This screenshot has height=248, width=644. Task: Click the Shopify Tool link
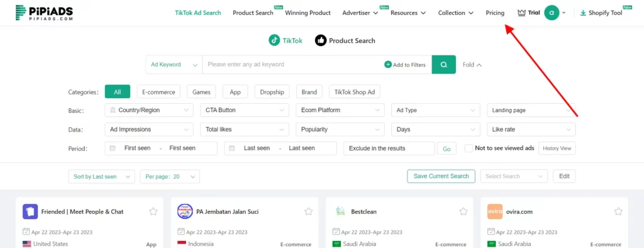tap(606, 13)
